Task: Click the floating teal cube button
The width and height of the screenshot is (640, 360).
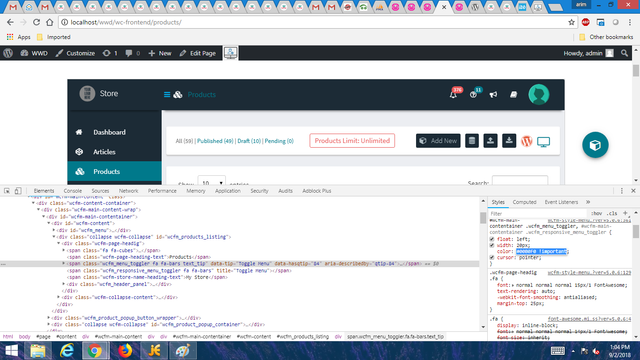Action: (595, 145)
